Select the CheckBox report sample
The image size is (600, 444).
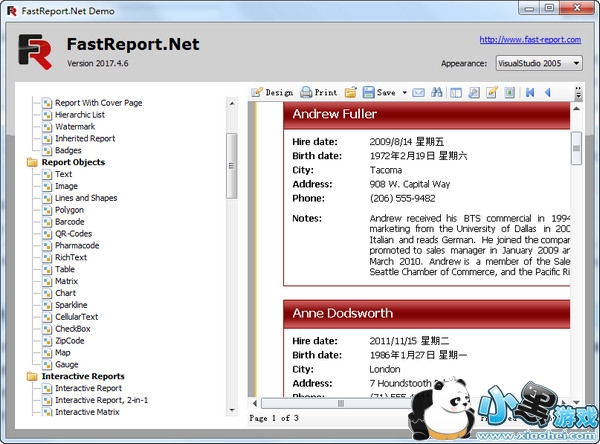coord(72,329)
